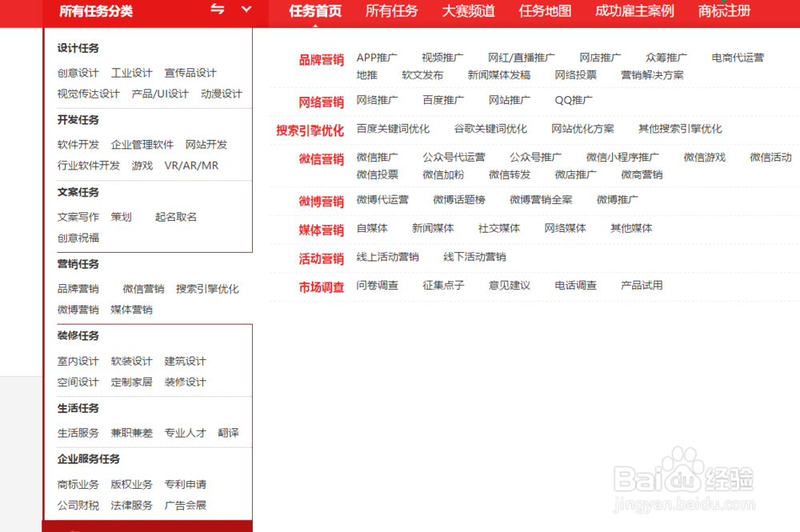The height and width of the screenshot is (532, 800).
Task: Open the 任务首页 nav tab
Action: [x=315, y=10]
